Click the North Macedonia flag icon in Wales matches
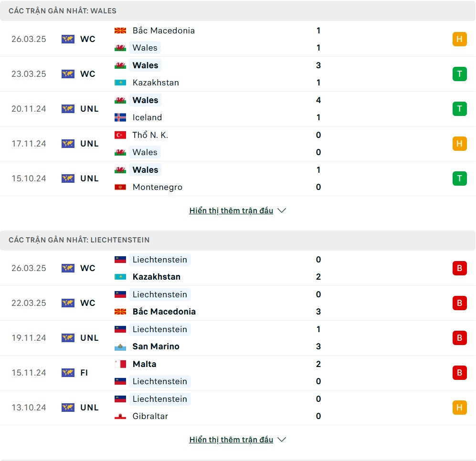Screen dimensions: 476x461 (120, 31)
